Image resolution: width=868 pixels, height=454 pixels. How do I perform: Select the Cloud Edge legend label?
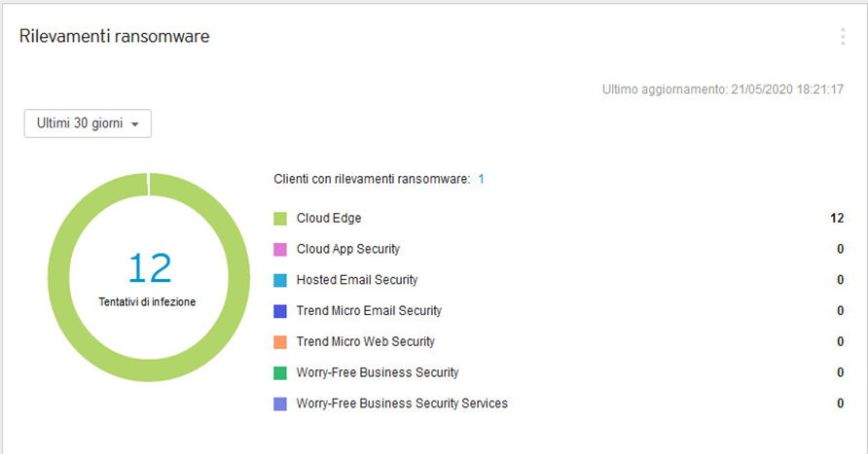tap(329, 219)
